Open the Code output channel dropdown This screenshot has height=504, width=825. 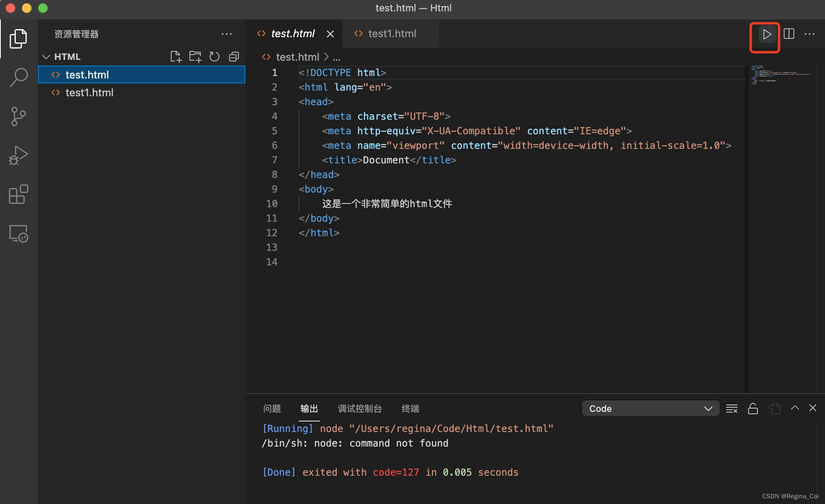651,409
